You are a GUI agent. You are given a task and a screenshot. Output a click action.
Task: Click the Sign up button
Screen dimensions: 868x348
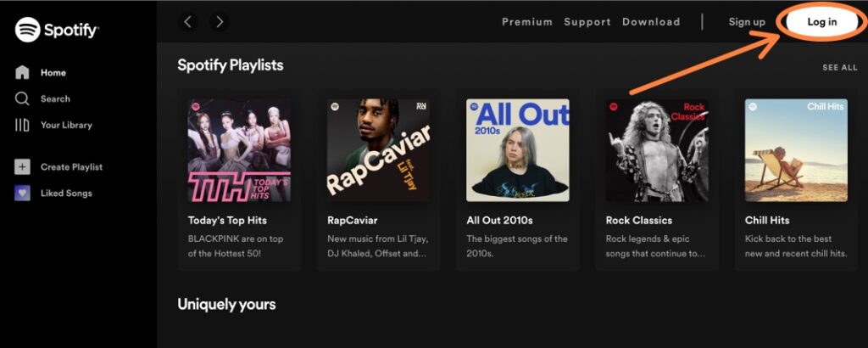coord(747,22)
